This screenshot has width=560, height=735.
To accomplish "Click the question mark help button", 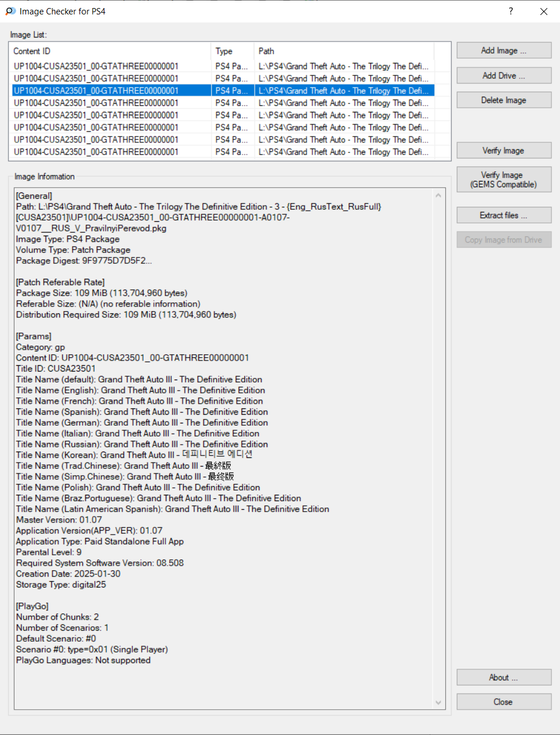I will pyautogui.click(x=511, y=11).
